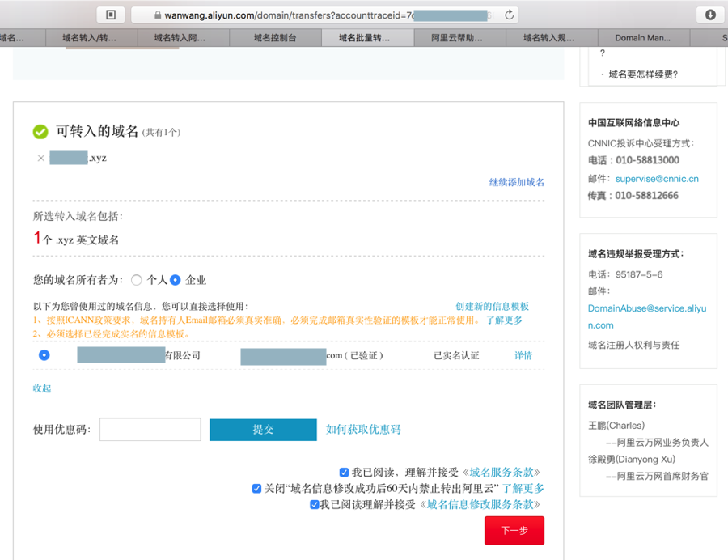The height and width of the screenshot is (560, 728).
Task: Reload the page with the refresh icon
Action: (x=509, y=15)
